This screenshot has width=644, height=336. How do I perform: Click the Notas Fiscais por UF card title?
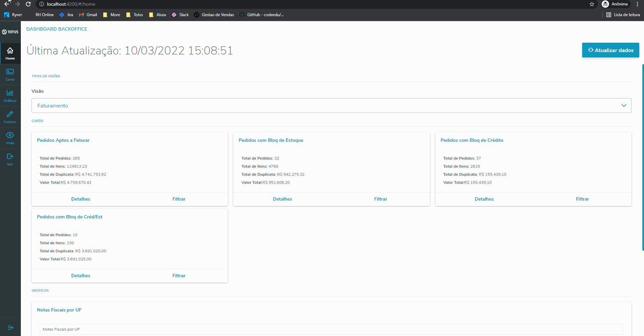59,310
